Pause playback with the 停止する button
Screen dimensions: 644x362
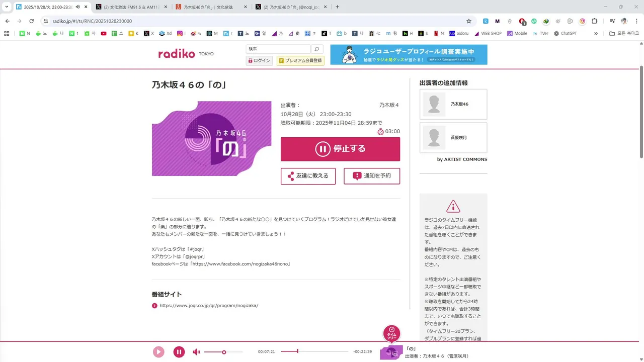point(340,149)
